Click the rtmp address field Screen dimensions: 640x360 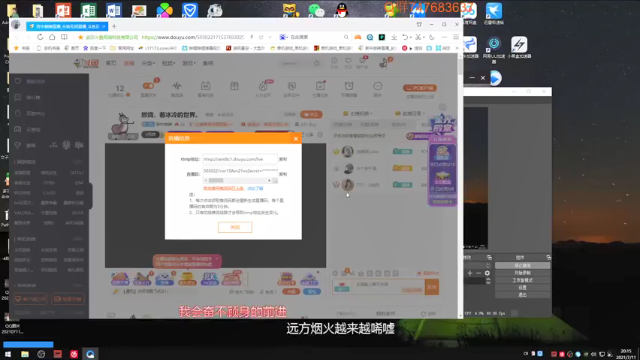[240, 159]
